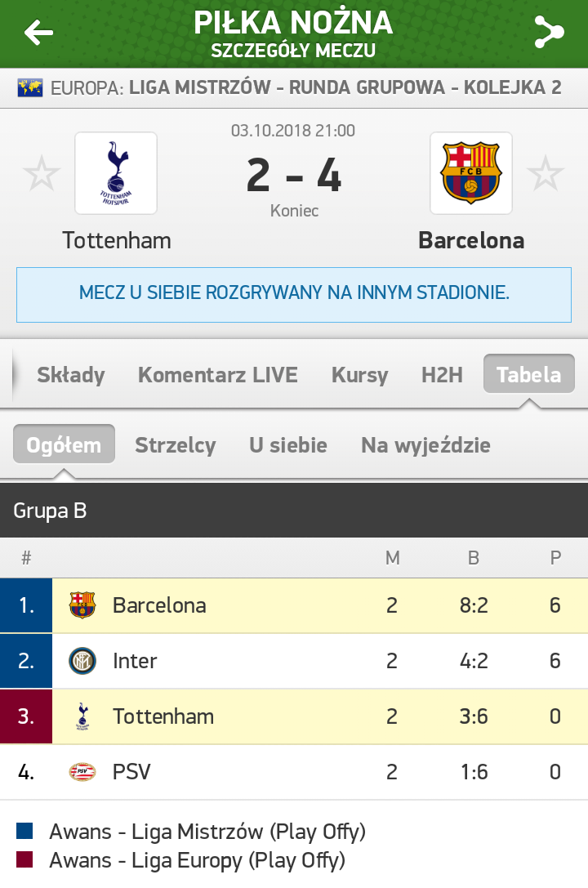This screenshot has width=588, height=888.
Task: Toggle favorite star for Tottenham
Action: coord(42,173)
